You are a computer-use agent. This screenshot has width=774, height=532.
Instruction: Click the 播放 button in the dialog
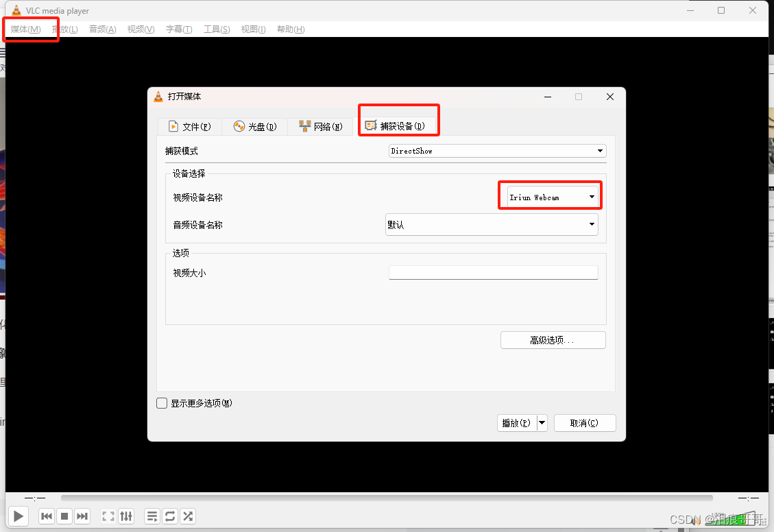[517, 423]
